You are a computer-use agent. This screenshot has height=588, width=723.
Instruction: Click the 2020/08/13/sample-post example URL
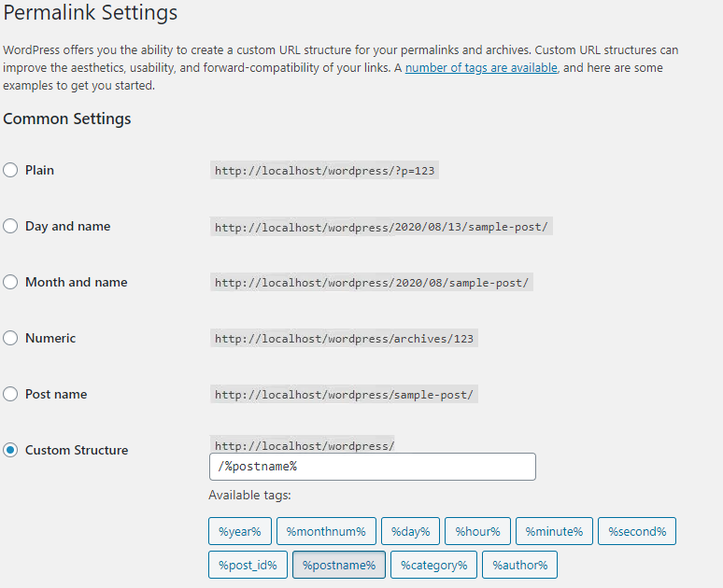click(381, 227)
